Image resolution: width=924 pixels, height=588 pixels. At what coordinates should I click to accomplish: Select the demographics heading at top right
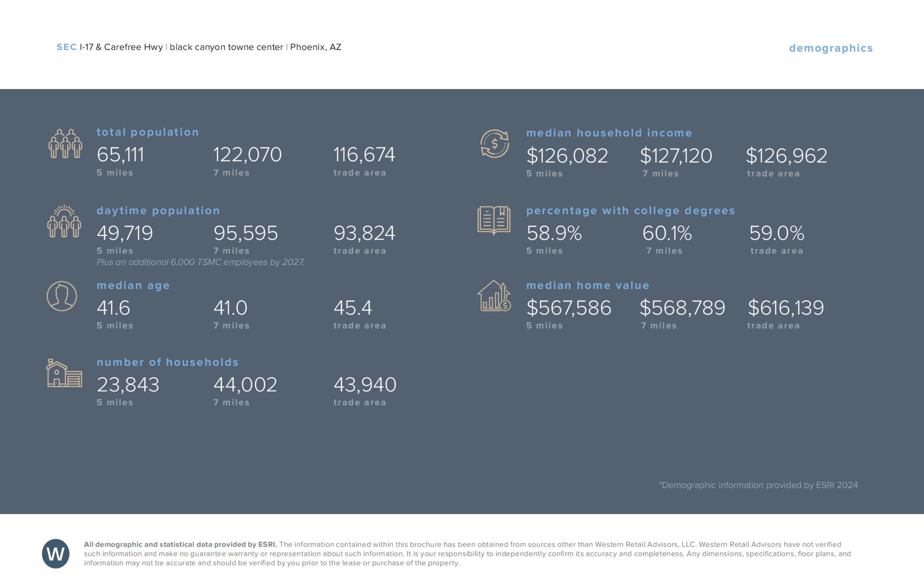coord(831,48)
